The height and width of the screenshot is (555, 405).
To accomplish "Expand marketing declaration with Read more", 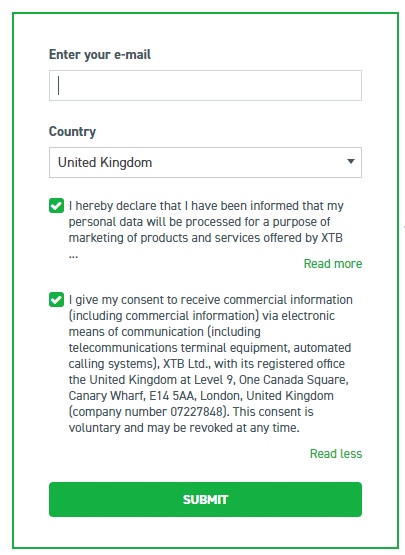I will [x=333, y=264].
